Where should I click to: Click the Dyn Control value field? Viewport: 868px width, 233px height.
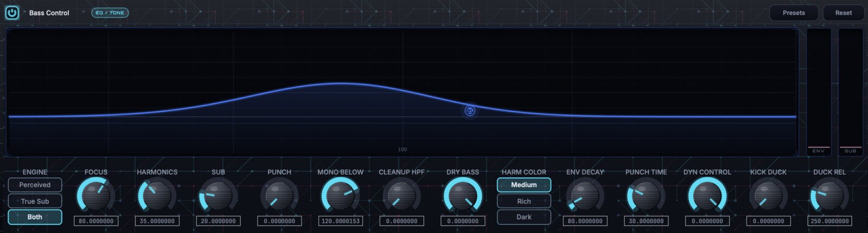pyautogui.click(x=707, y=221)
